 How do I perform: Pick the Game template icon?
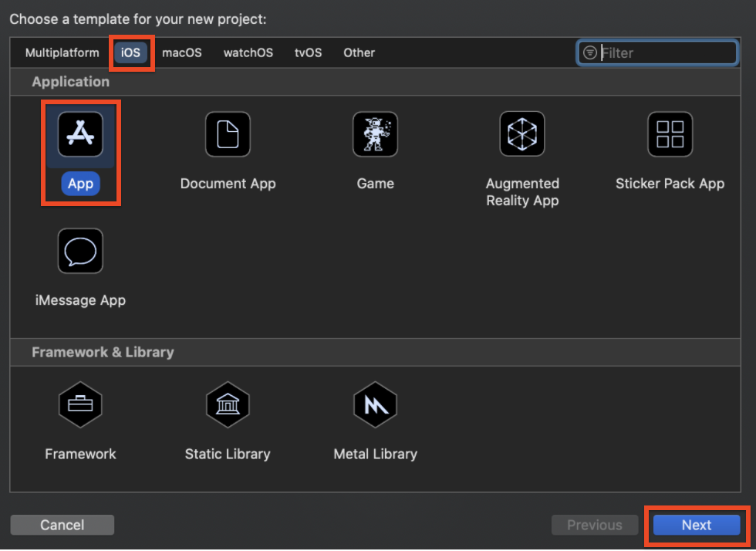click(375, 135)
